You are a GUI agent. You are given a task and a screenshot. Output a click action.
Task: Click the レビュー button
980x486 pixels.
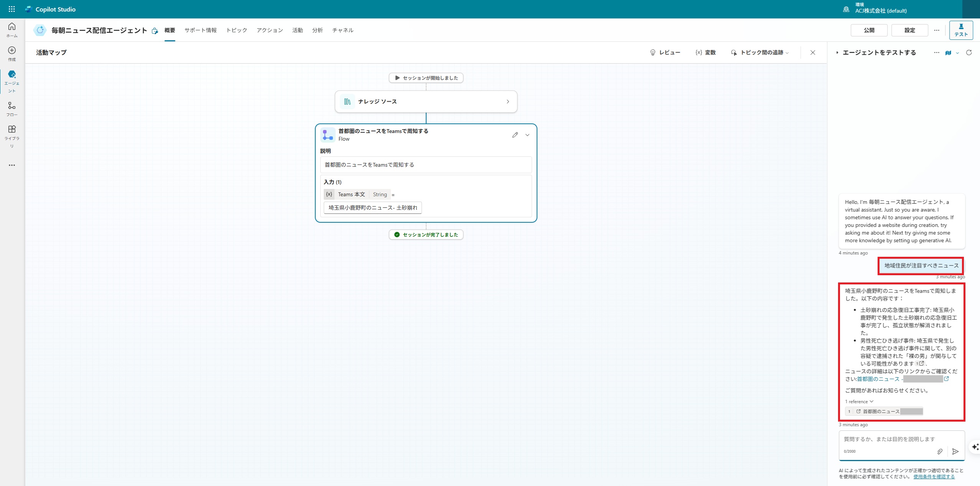pyautogui.click(x=665, y=53)
